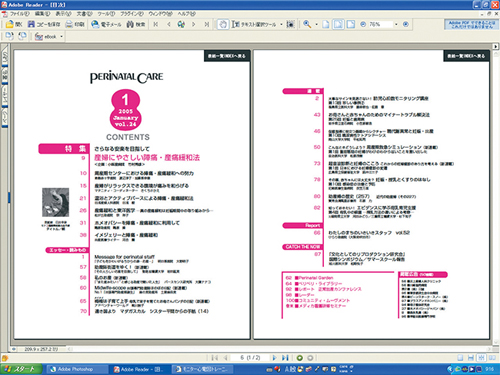This screenshot has height=375, width=500.
Task: Save a copy using the floppy disk icon
Action: click(31, 24)
